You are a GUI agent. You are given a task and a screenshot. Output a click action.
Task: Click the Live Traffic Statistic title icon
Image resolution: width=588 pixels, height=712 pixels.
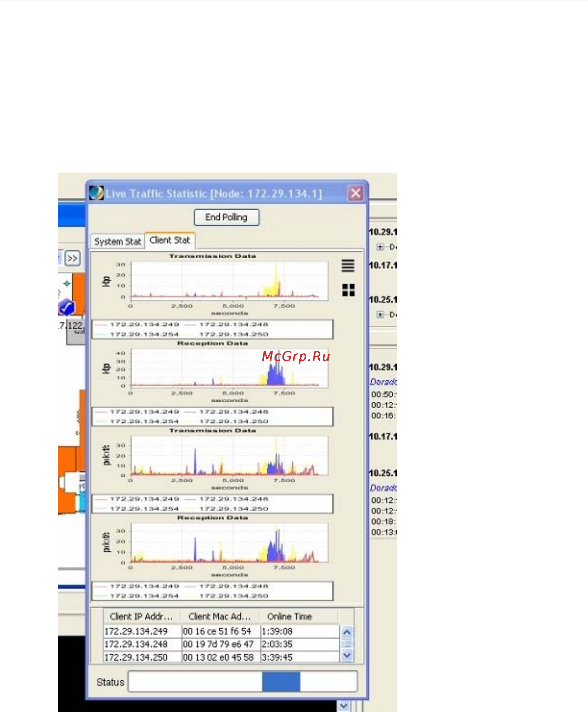(x=96, y=193)
